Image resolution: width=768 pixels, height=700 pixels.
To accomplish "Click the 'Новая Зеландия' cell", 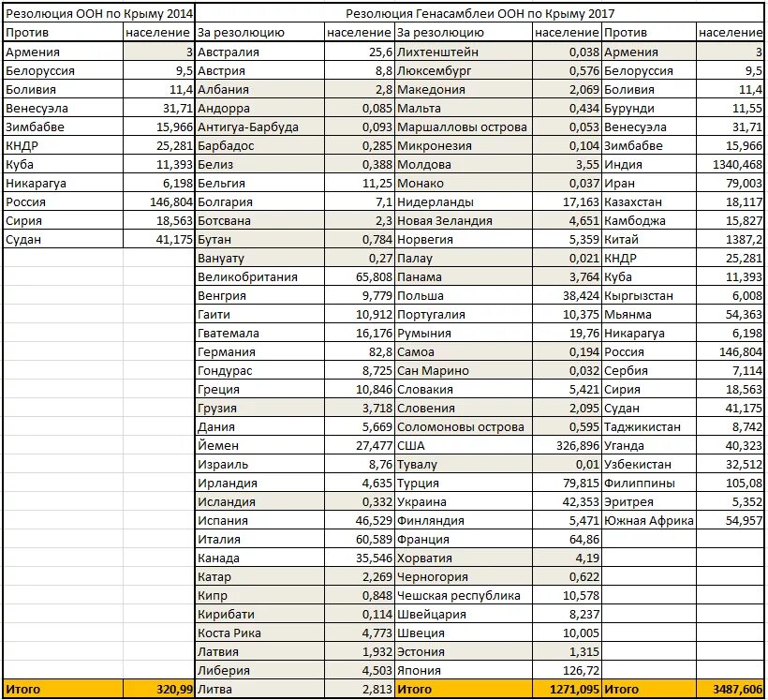I will tap(464, 220).
